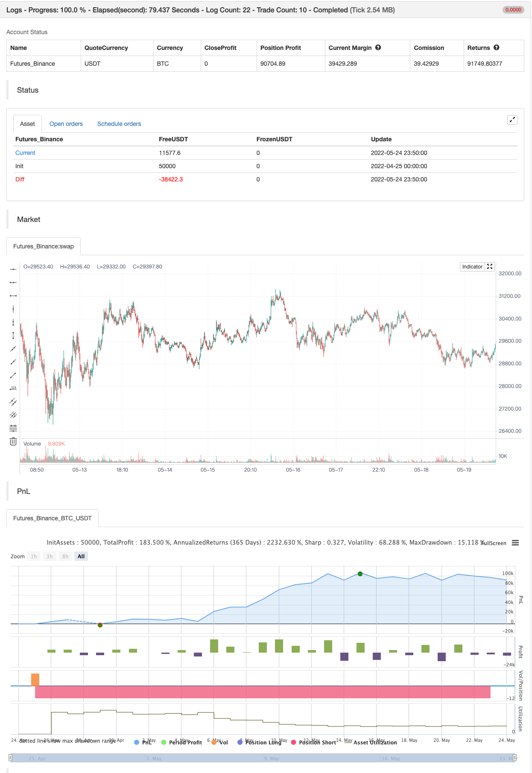This screenshot has height=773, width=532.
Task: Click the drawdown trough marker on PnL chart
Action: (100, 625)
